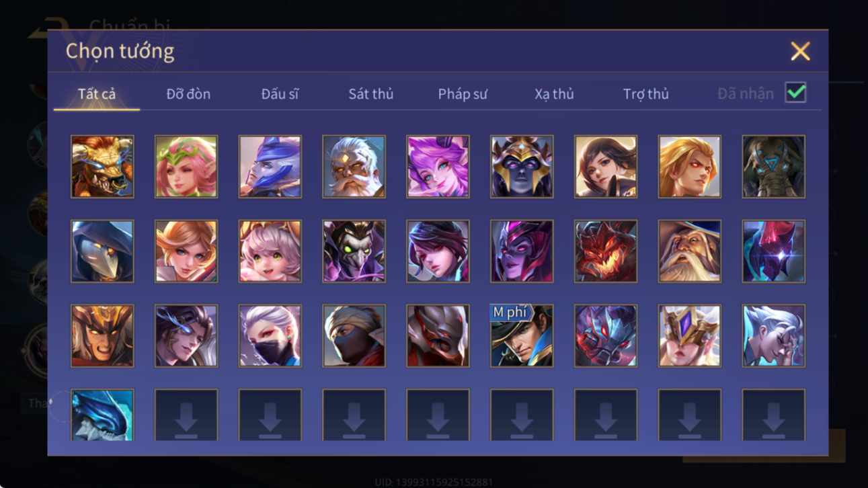The image size is (868, 488).
Task: Select the hero tagged "M phí"
Action: point(522,335)
